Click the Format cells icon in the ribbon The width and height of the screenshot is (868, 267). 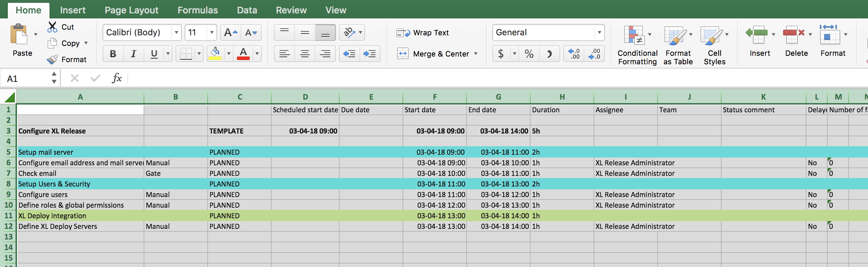[829, 35]
